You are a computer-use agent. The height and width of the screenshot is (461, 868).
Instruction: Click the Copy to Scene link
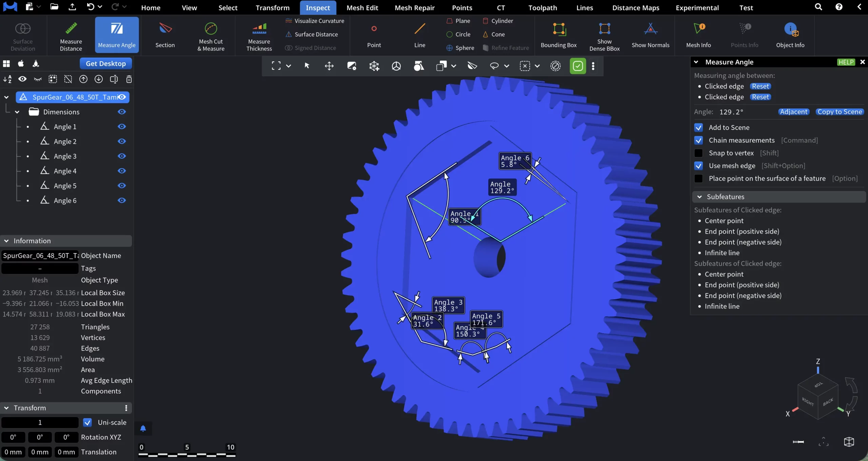click(x=840, y=112)
